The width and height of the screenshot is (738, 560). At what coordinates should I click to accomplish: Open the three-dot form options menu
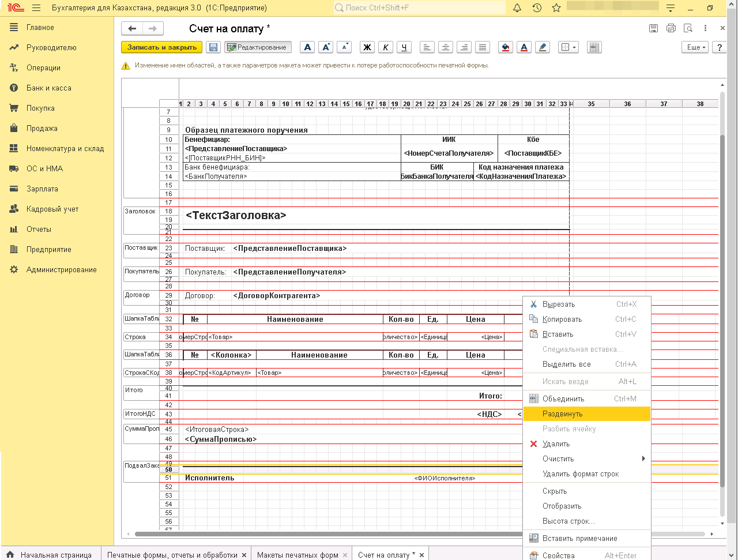pos(705,28)
